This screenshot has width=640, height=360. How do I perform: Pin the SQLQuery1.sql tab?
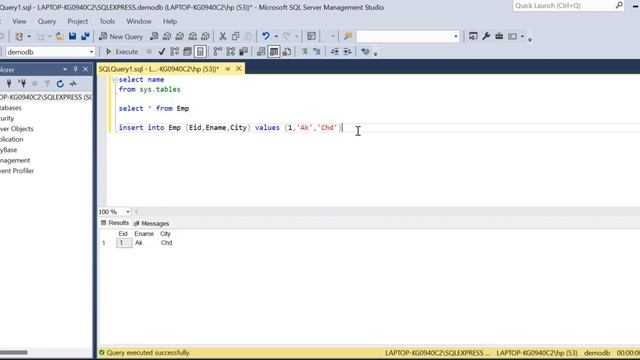pos(228,69)
